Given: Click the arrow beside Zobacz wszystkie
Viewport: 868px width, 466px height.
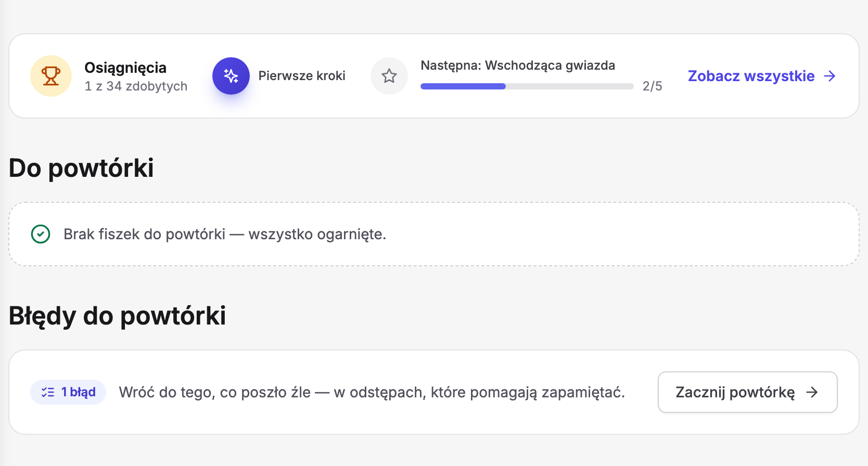Looking at the screenshot, I should tap(829, 76).
